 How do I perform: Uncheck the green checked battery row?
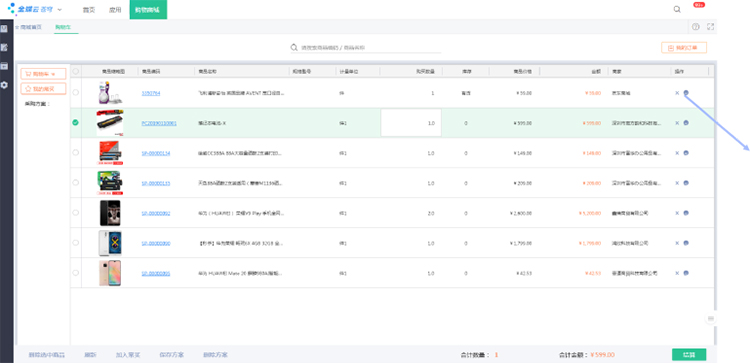[76, 122]
